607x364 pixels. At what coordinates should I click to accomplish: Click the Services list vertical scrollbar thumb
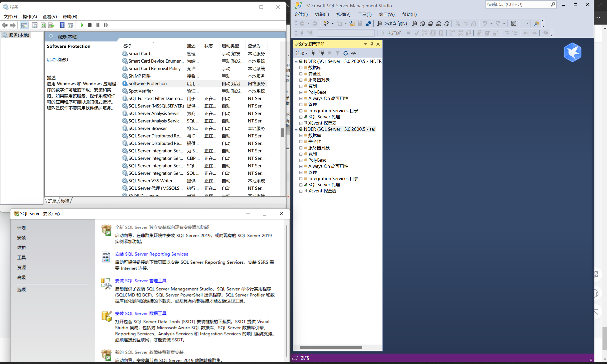click(283, 132)
